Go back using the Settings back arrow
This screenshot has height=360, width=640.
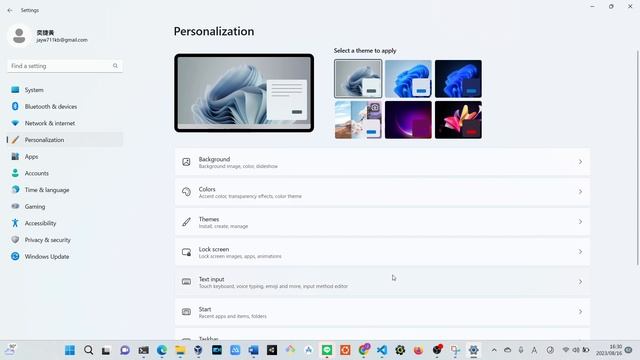coord(10,10)
